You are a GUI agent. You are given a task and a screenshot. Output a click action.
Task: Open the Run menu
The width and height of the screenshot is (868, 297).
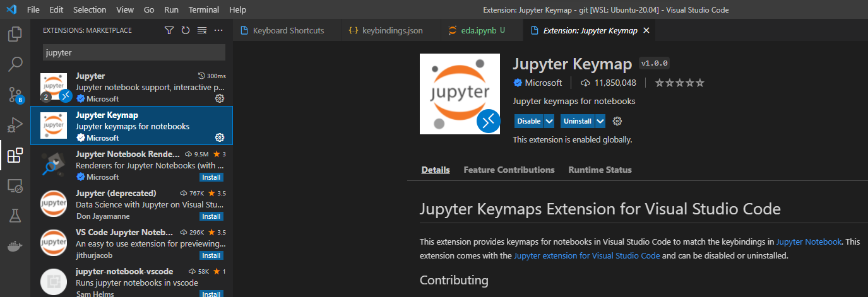pyautogui.click(x=171, y=10)
